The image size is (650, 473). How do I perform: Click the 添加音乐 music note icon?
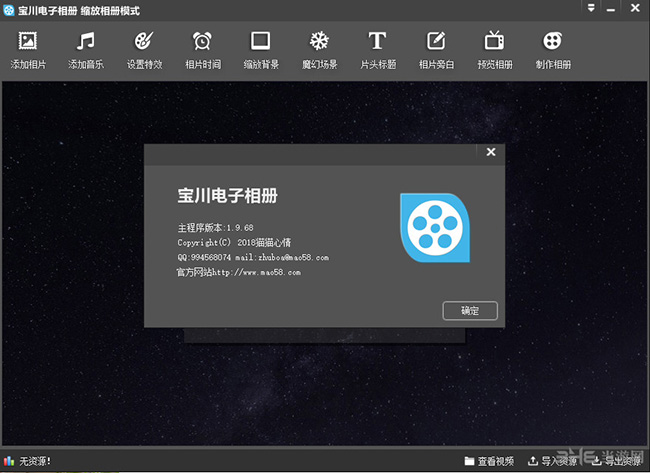[86, 42]
